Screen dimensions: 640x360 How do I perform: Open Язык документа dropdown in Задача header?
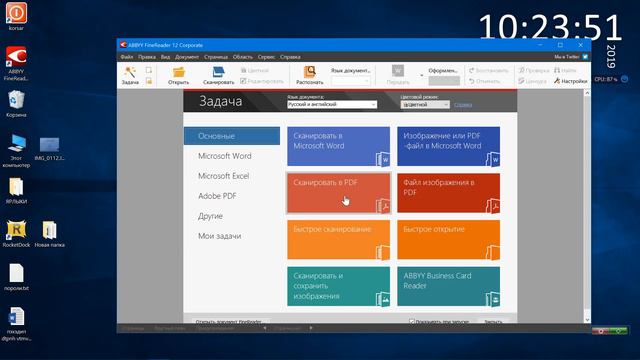tap(332, 104)
